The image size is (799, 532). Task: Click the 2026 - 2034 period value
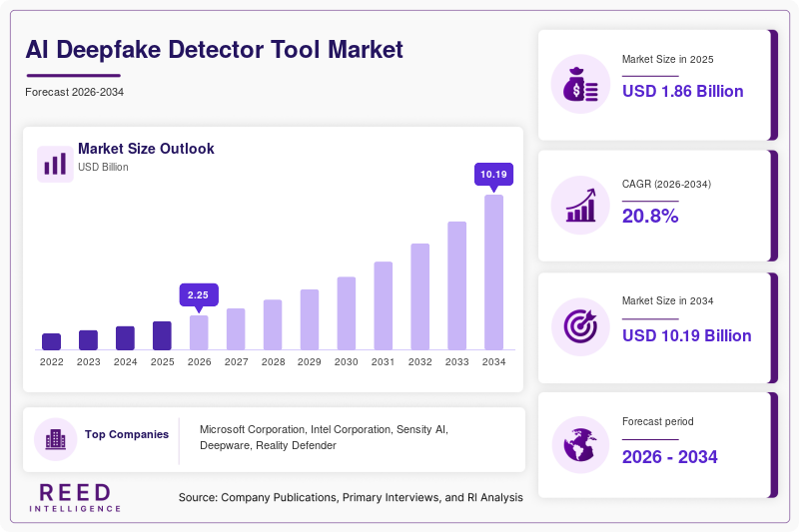(669, 457)
